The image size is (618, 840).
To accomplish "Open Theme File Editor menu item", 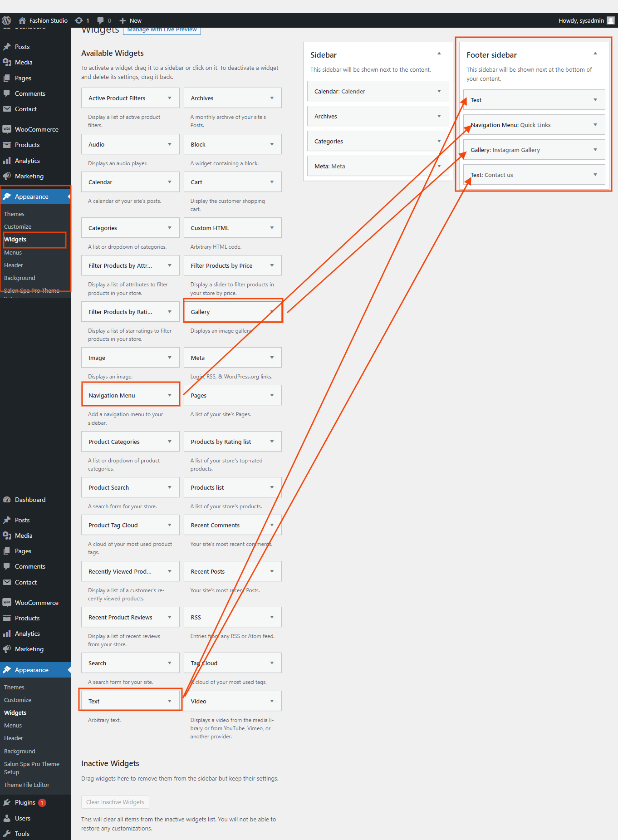I will [x=27, y=785].
